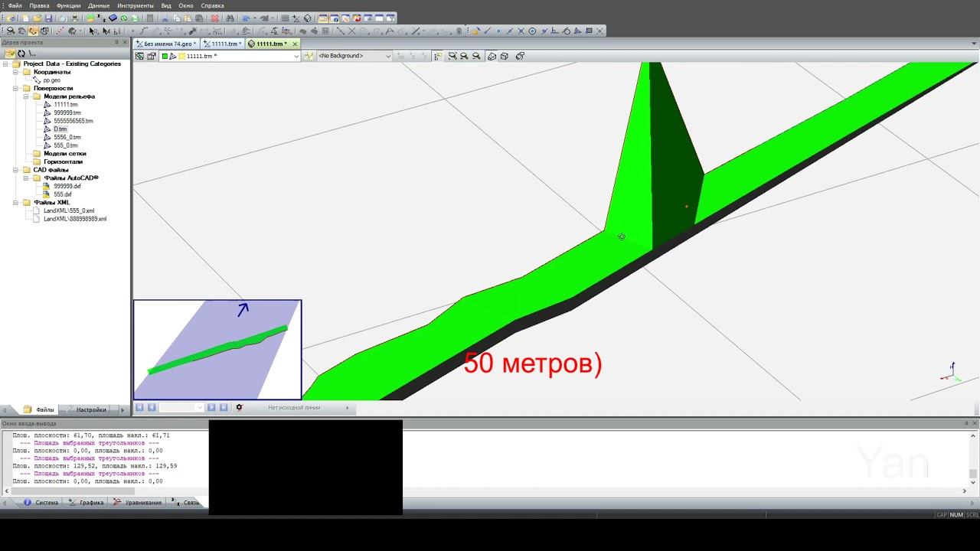Click the Open folder toolbar icon

click(x=38, y=18)
